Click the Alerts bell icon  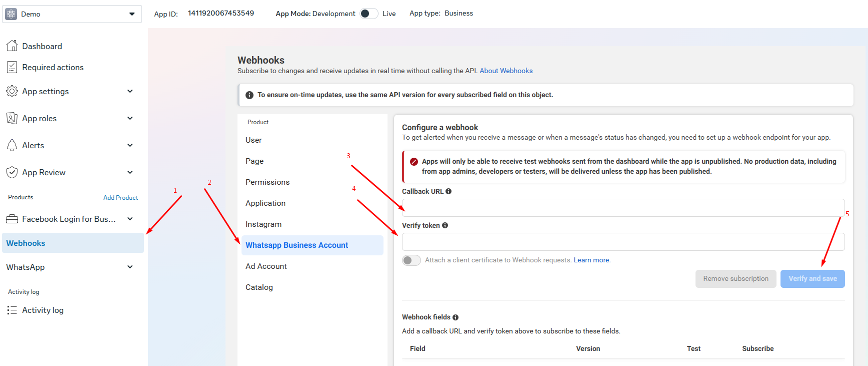pyautogui.click(x=12, y=145)
